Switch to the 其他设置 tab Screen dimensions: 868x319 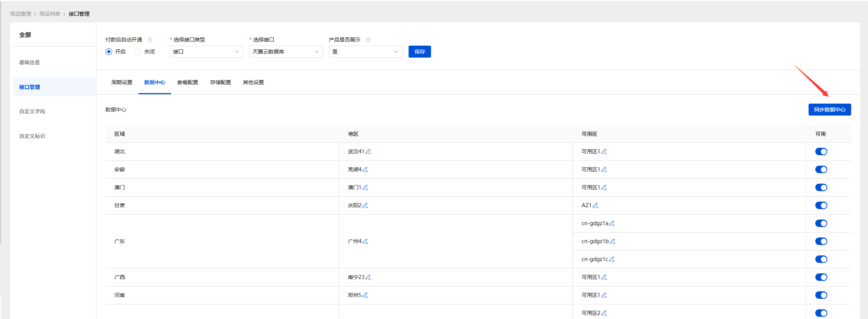click(x=253, y=82)
